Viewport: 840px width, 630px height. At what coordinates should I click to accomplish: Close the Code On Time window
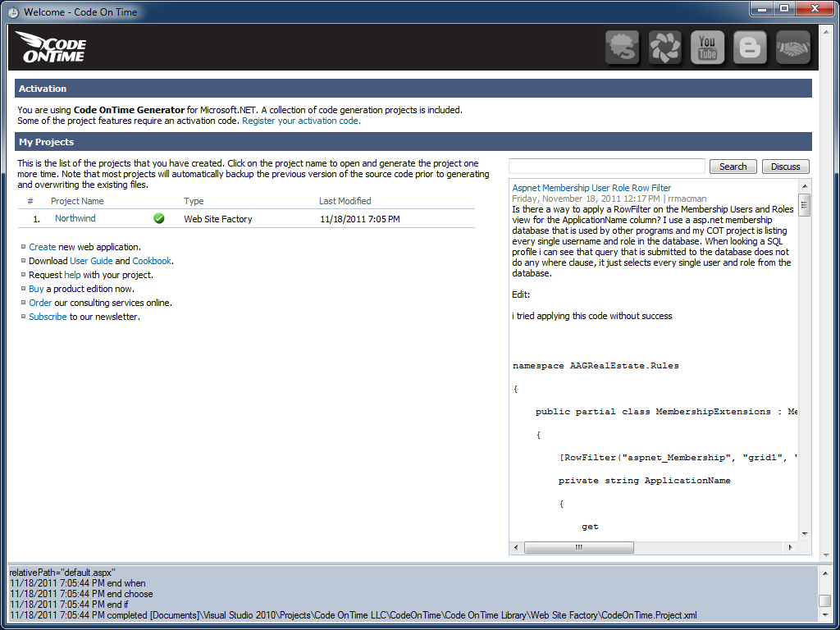pyautogui.click(x=815, y=8)
